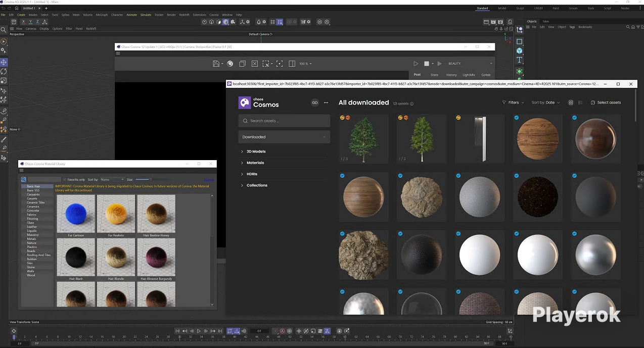
Task: Open the Sort by None dropdown in Material Library
Action: tap(112, 179)
